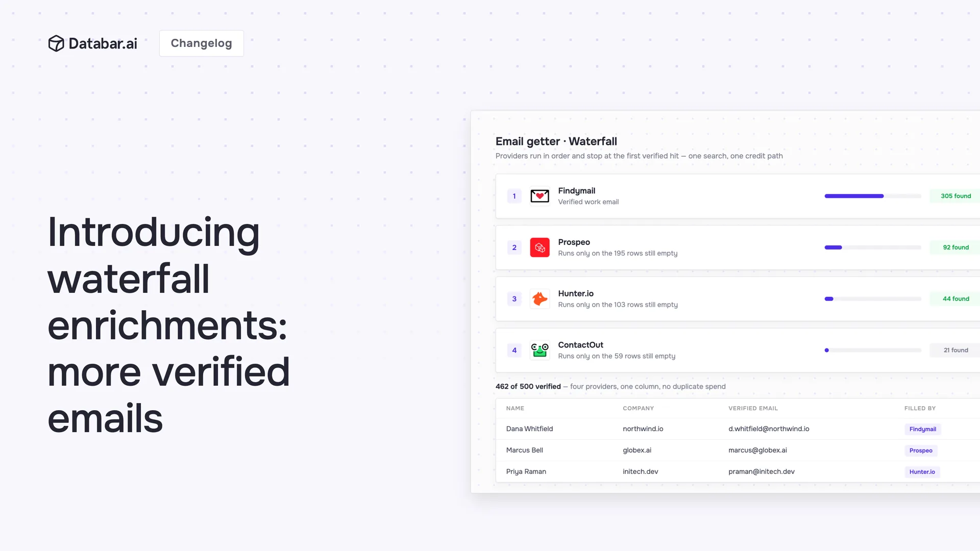
Task: Click the 'Providers run in order' description
Action: pyautogui.click(x=639, y=156)
